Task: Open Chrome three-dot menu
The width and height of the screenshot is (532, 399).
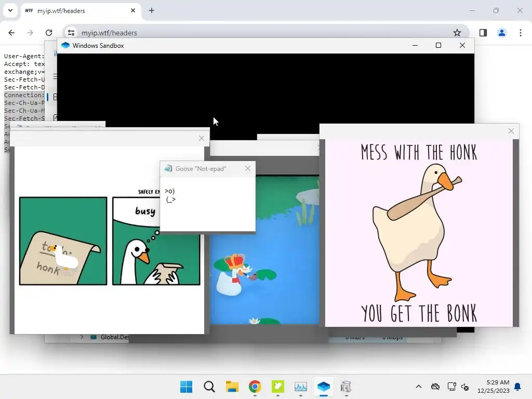Action: coord(521,33)
